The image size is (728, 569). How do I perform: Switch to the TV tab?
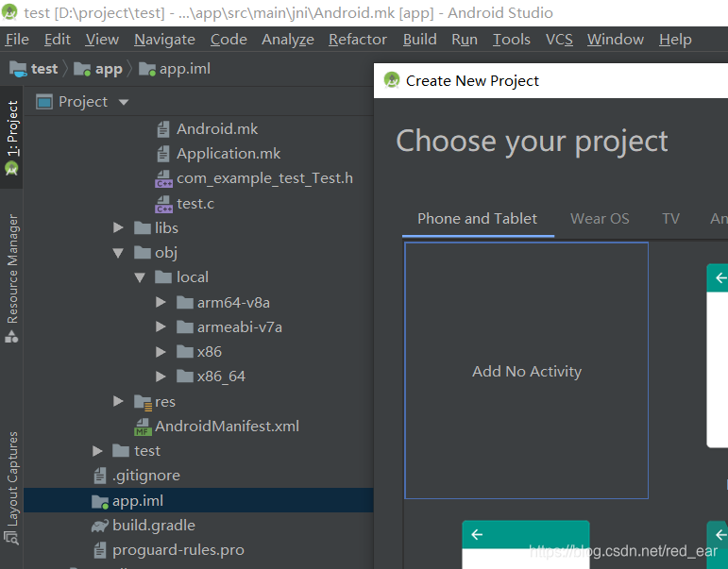point(670,219)
